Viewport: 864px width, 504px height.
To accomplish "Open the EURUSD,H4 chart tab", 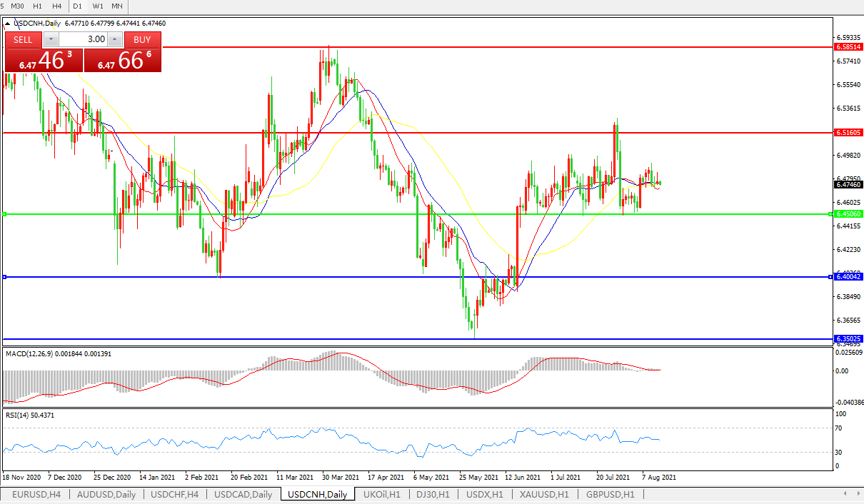I will pos(36,495).
